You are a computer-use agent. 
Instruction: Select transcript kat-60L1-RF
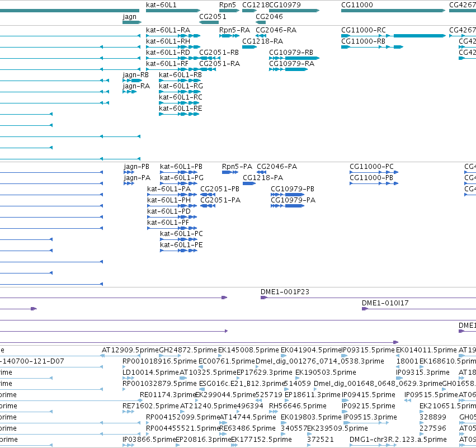pyautogui.click(x=167, y=64)
